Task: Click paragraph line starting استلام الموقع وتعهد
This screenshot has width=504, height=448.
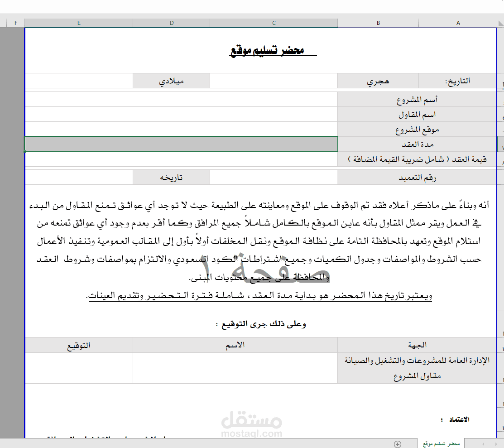Action: (259, 241)
